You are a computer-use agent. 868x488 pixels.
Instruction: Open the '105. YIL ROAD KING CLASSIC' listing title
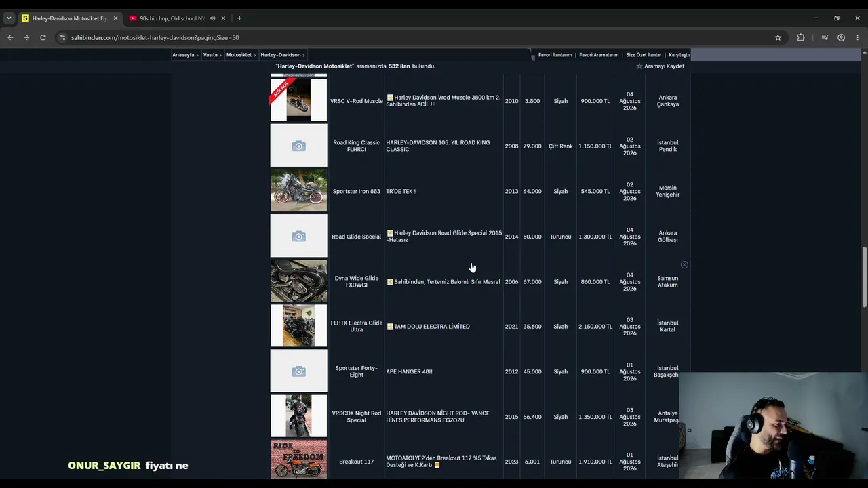[438, 146]
